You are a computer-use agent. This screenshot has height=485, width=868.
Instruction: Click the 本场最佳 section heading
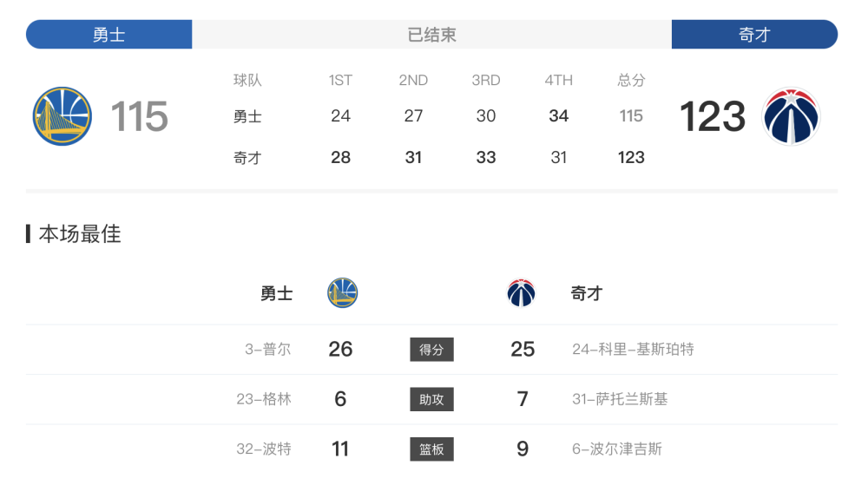pos(80,234)
